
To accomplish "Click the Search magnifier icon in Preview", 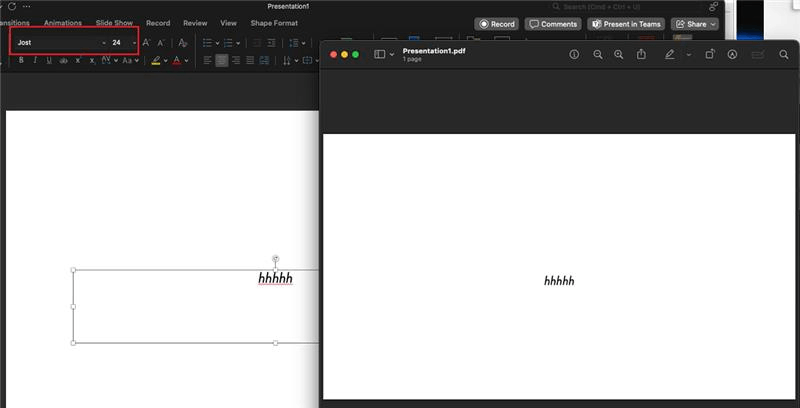I will (784, 55).
